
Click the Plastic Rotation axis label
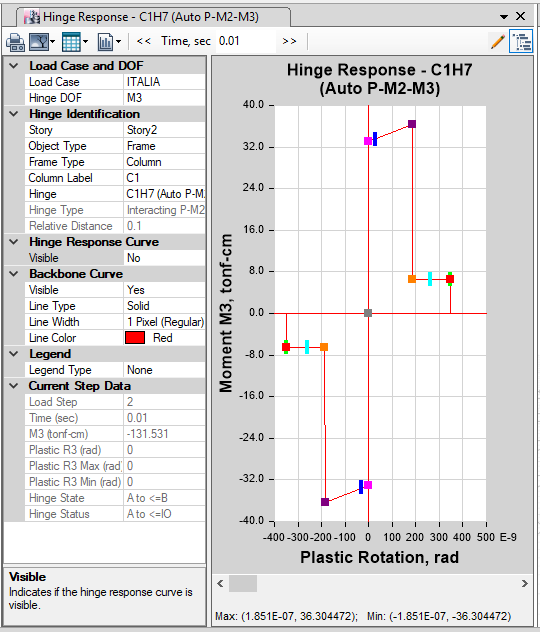point(380,557)
